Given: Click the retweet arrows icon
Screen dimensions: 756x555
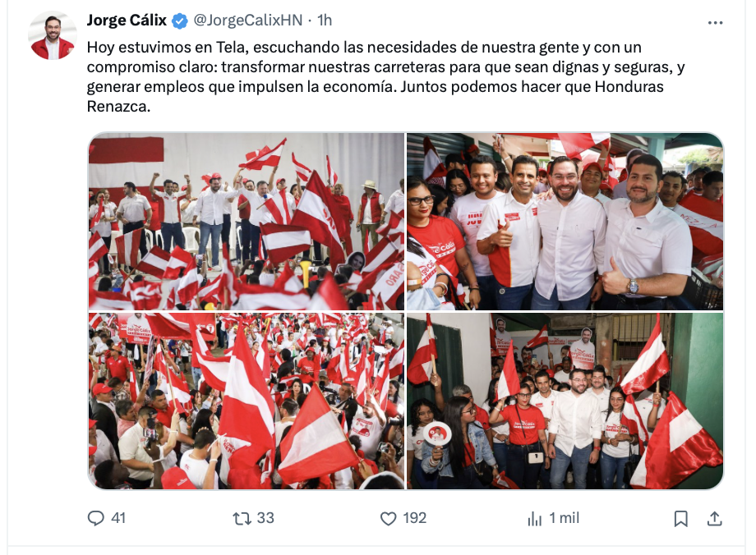Looking at the screenshot, I should (x=242, y=518).
